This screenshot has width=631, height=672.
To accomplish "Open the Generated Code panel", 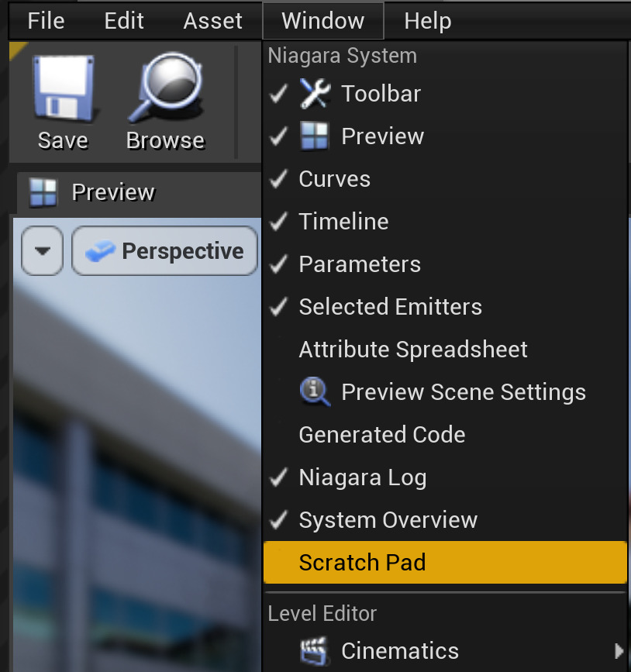I will click(x=381, y=435).
